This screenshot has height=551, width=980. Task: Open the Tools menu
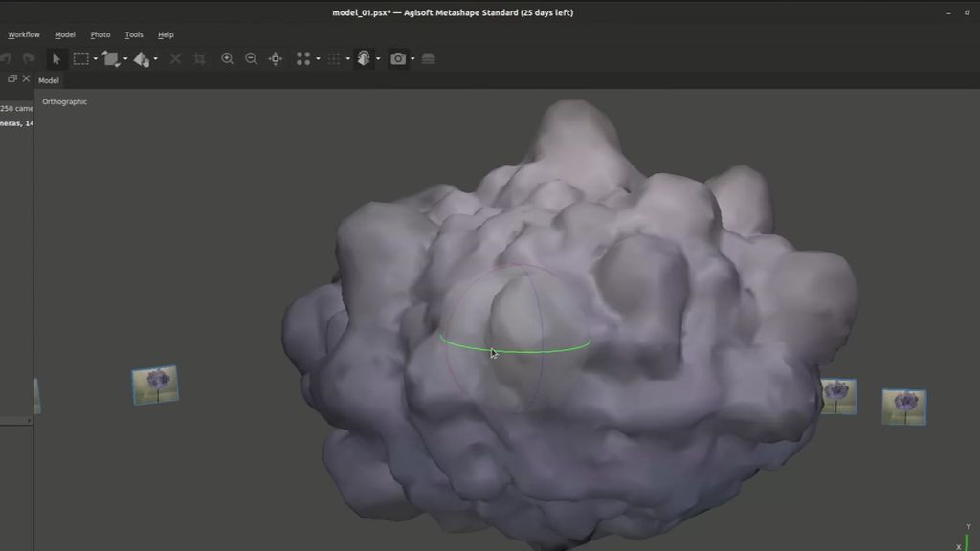tap(134, 34)
